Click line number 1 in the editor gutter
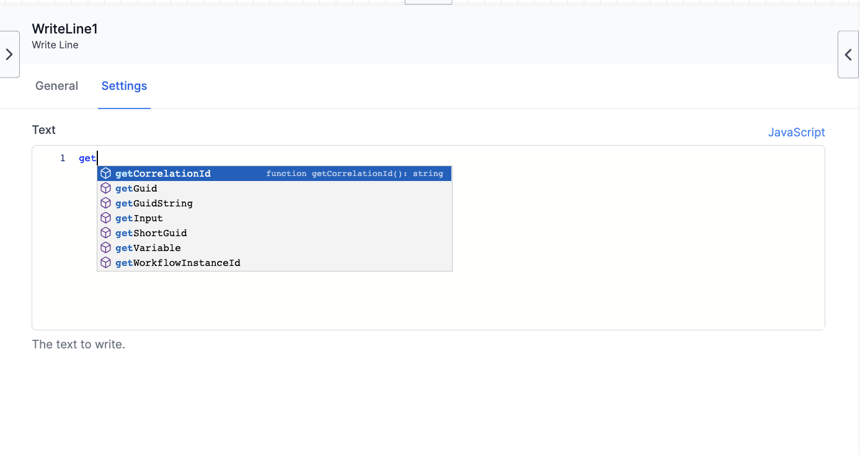The height and width of the screenshot is (455, 868). [x=62, y=158]
